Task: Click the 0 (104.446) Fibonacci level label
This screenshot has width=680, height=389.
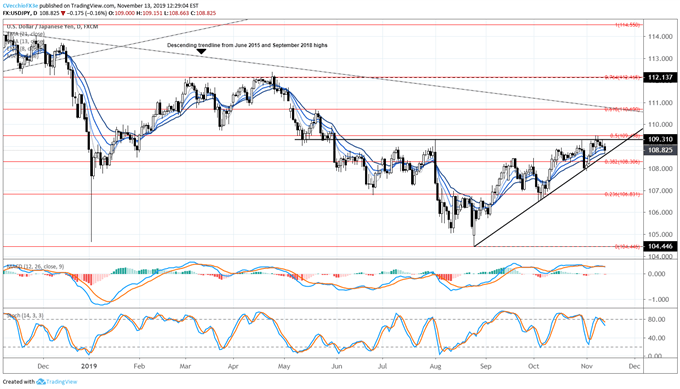Action: pos(628,247)
